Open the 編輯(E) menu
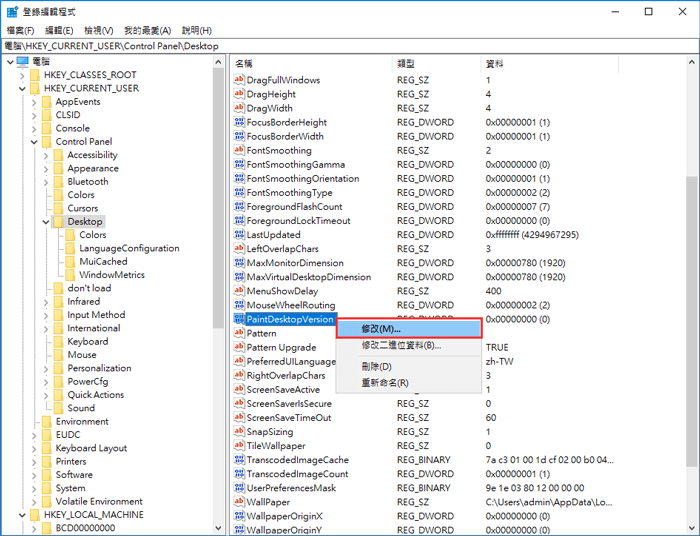The width and height of the screenshot is (700, 536). (x=59, y=30)
